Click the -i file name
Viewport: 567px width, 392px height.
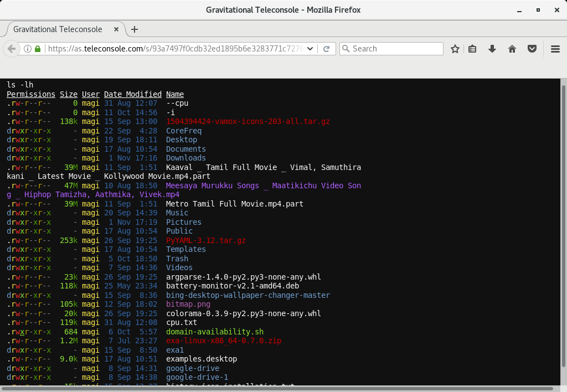[x=171, y=112]
